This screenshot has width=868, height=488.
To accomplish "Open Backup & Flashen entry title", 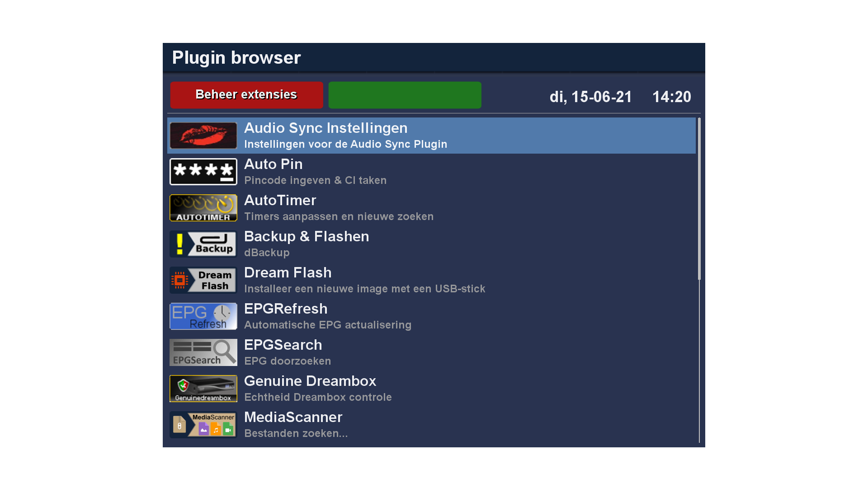I will click(x=307, y=236).
